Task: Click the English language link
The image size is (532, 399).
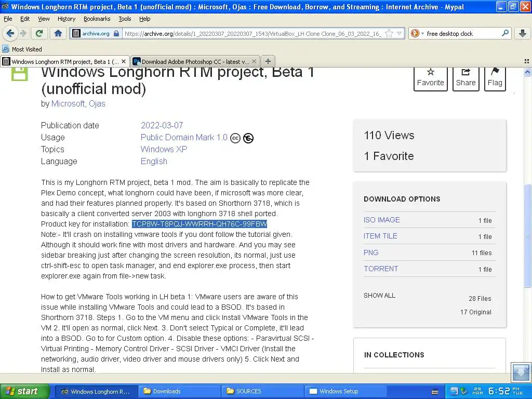Action: tap(154, 161)
